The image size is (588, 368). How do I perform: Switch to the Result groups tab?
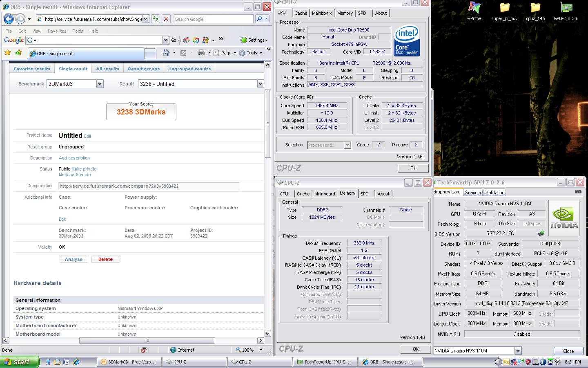pyautogui.click(x=144, y=69)
